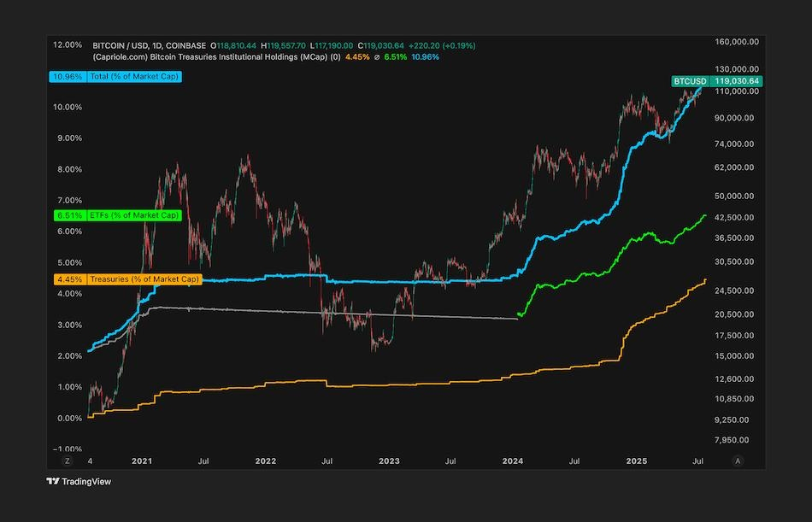Click the 2025 label on time axis
The image size is (812, 522).
[x=637, y=460]
